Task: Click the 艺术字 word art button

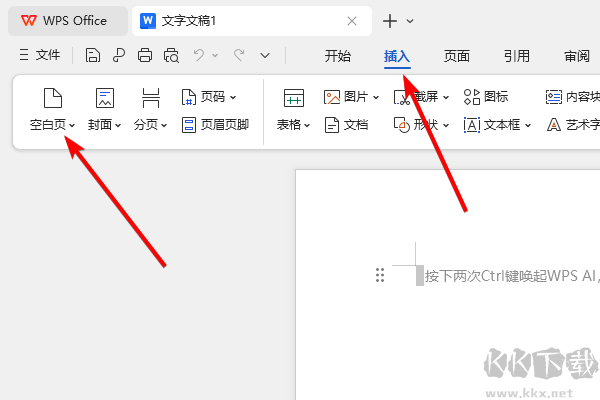Action: tap(573, 125)
